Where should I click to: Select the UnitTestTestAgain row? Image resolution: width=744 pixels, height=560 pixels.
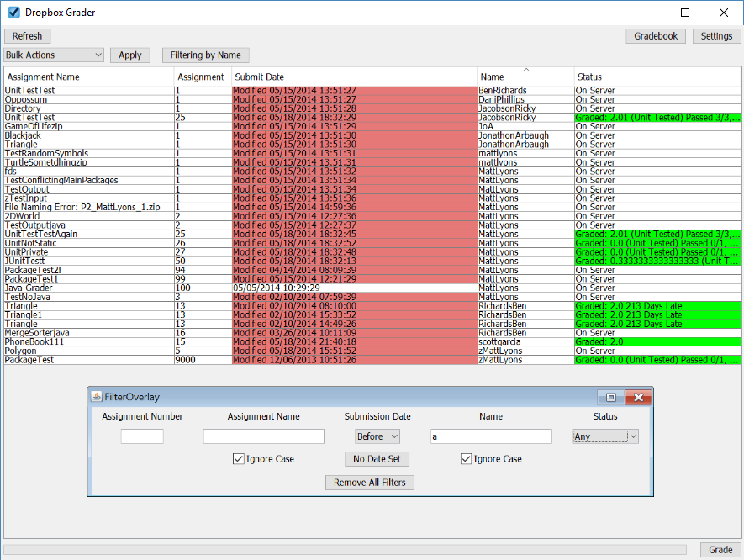point(372,235)
